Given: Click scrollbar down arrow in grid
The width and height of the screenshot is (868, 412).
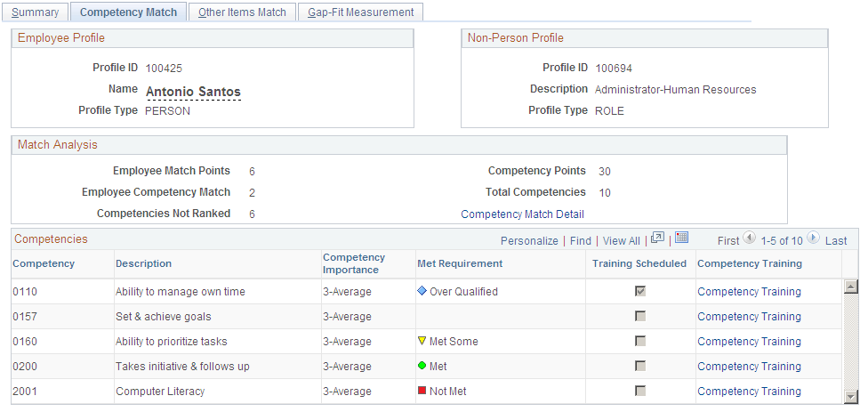Looking at the screenshot, I should click(850, 396).
